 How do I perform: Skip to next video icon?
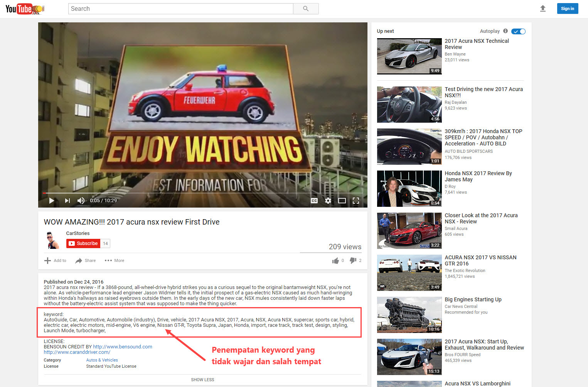pos(67,201)
